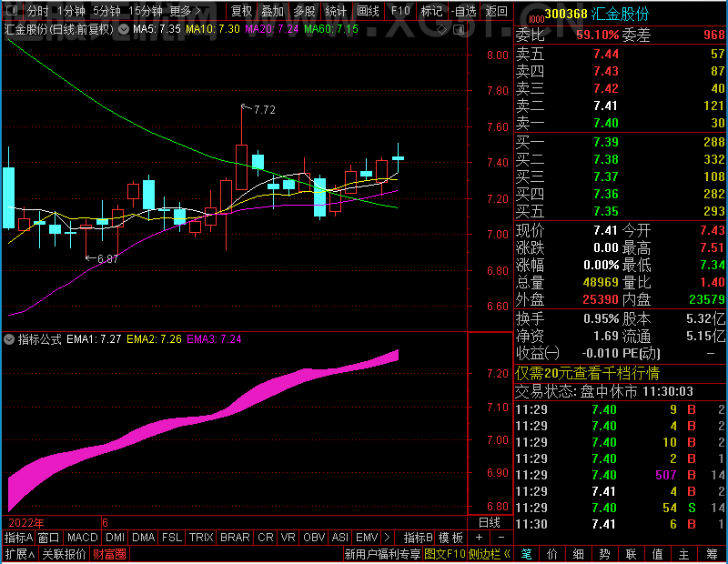Click the diamond icon above the price chart
This screenshot has height=564, width=728.
tap(441, 30)
